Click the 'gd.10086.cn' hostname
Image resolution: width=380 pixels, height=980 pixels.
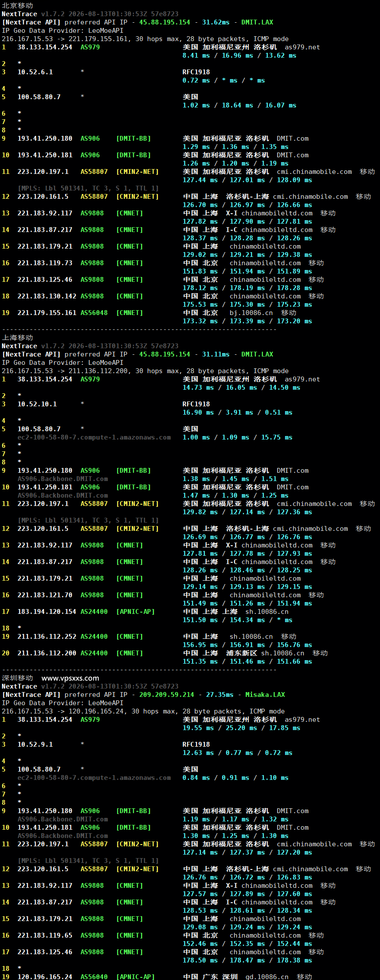click(x=267, y=976)
